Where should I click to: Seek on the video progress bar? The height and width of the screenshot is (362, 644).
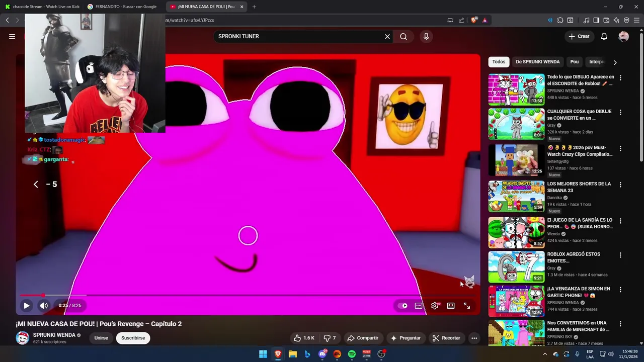point(247,296)
